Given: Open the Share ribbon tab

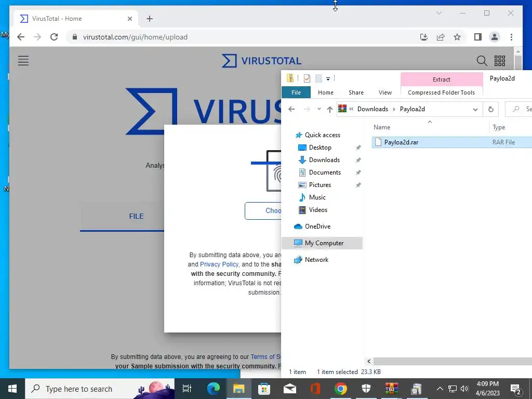Looking at the screenshot, I should click(x=356, y=92).
